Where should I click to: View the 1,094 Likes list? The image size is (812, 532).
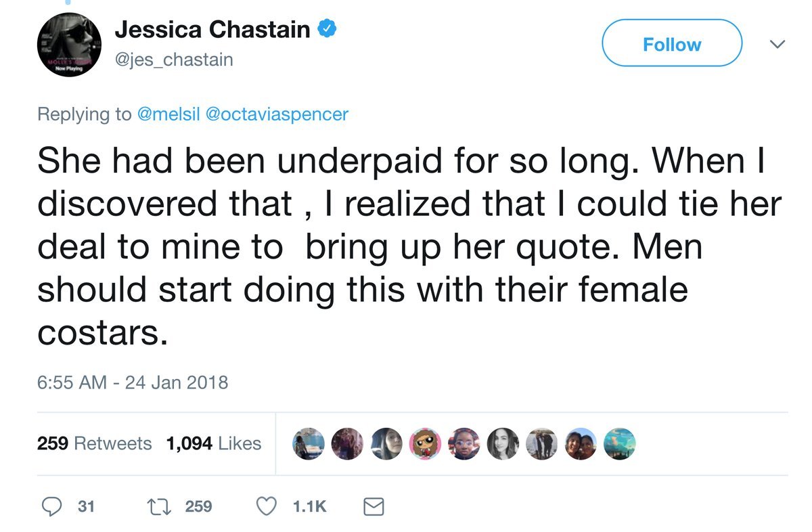(x=214, y=443)
